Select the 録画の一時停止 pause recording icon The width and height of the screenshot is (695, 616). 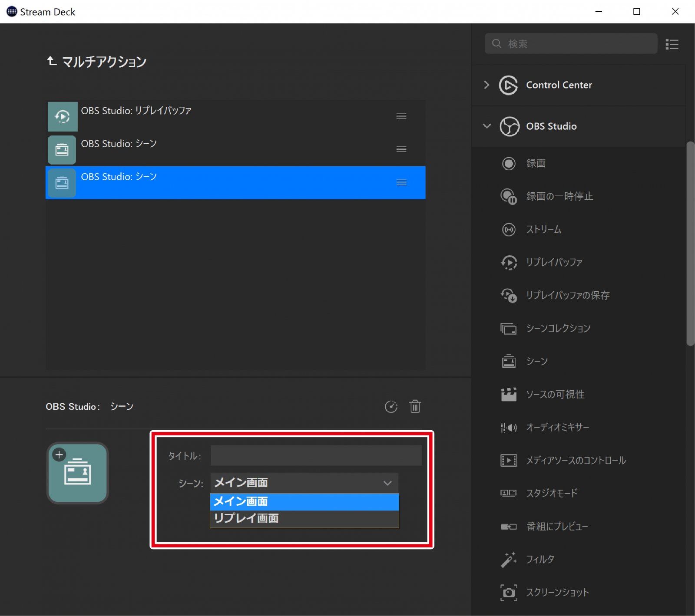point(509,197)
